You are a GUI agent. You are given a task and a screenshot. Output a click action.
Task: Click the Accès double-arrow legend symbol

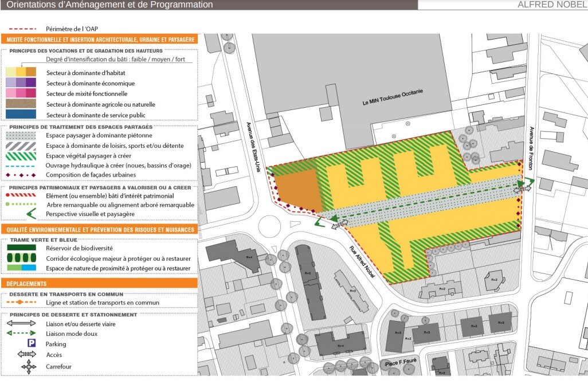[26, 354]
